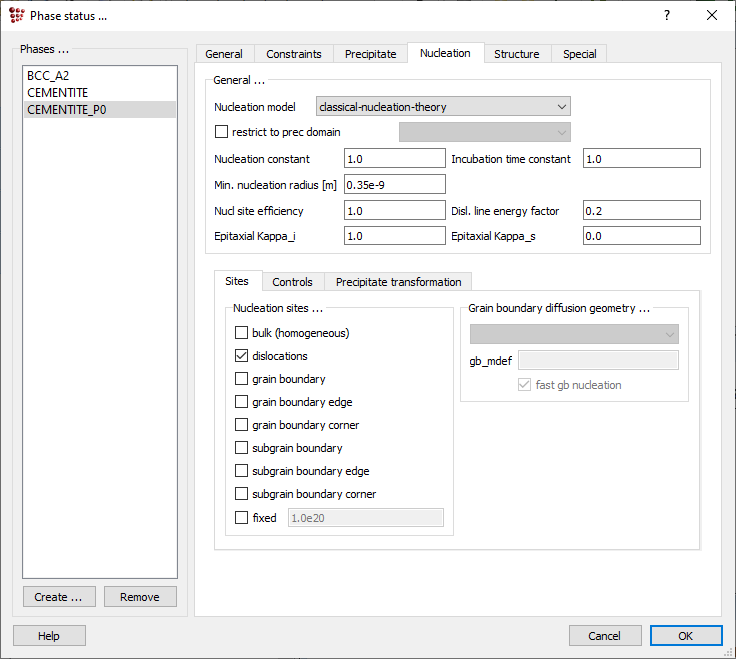Viewport: 736px width, 659px height.
Task: Check restrict to prec domain option
Action: coord(222,132)
